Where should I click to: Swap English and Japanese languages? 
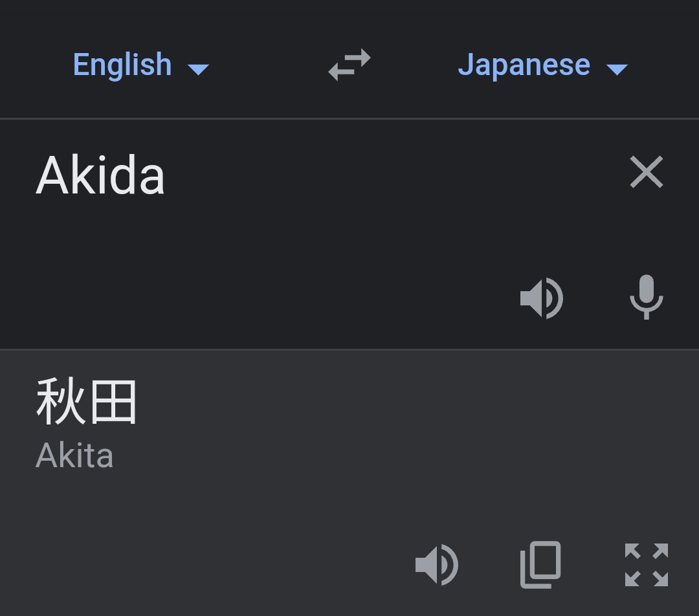(x=349, y=65)
